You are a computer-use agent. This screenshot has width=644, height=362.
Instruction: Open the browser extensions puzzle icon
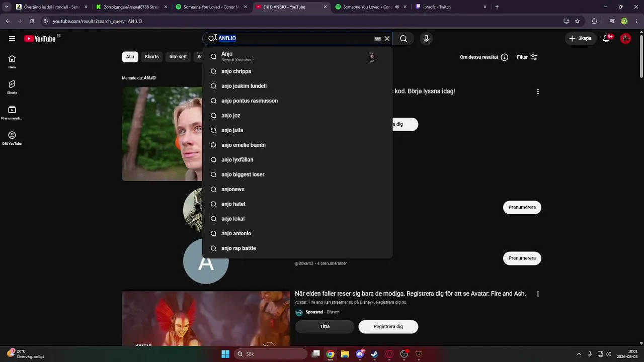click(594, 21)
